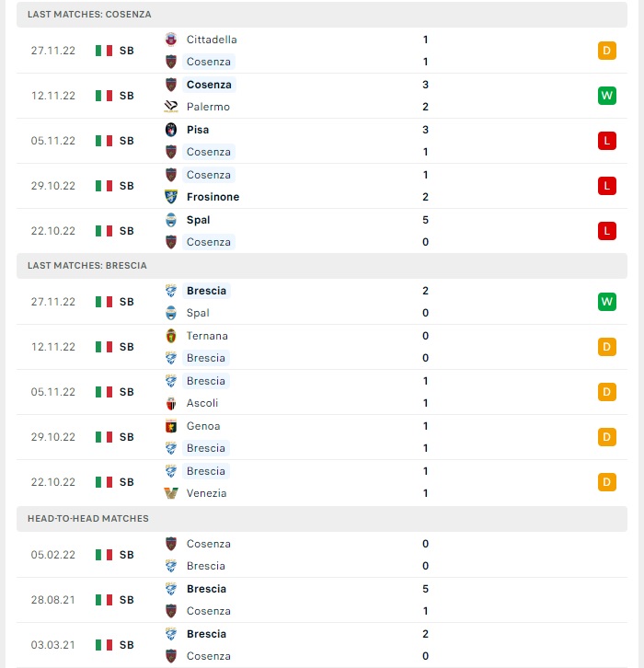
Task: Click the Pisa club badge
Action: [x=171, y=130]
